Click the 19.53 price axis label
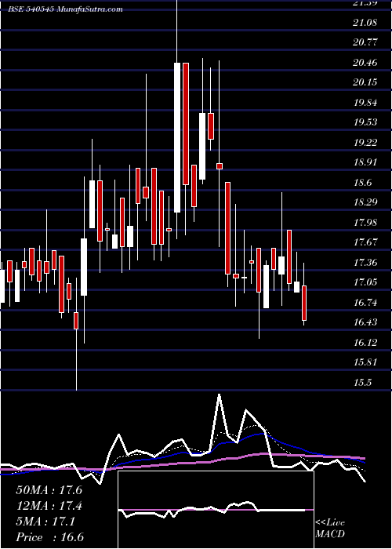Image resolution: width=392 pixels, height=549 pixels. (x=365, y=122)
